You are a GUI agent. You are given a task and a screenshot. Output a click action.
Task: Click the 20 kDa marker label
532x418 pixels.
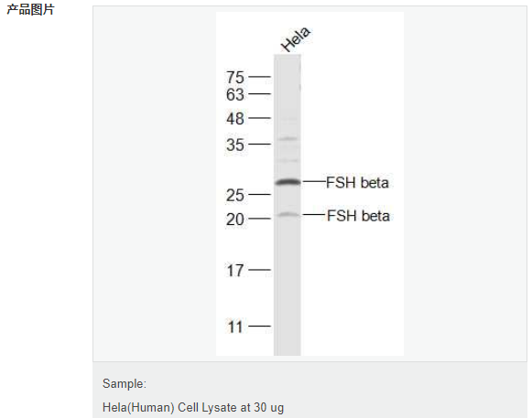(235, 220)
